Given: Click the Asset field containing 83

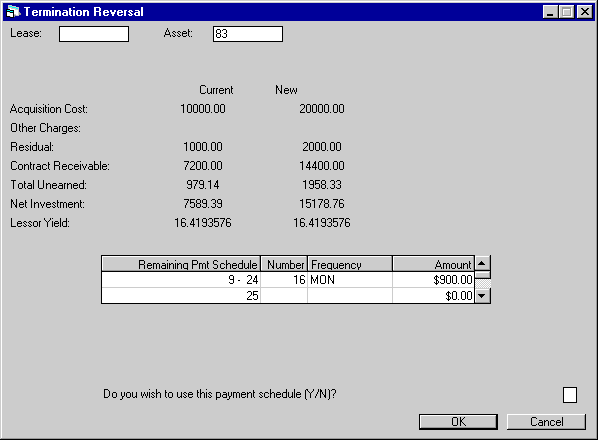Looking at the screenshot, I should [248, 34].
